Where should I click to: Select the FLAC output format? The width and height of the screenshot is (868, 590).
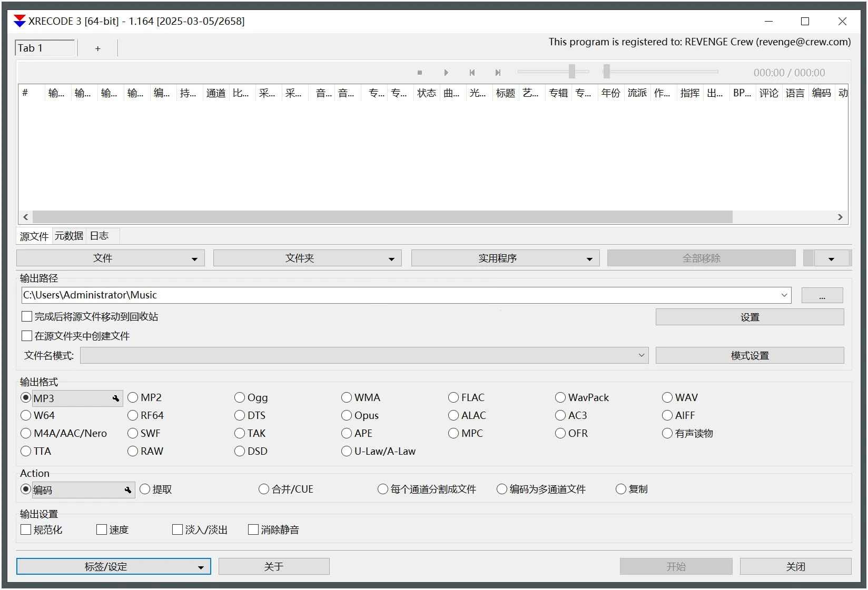[453, 397]
